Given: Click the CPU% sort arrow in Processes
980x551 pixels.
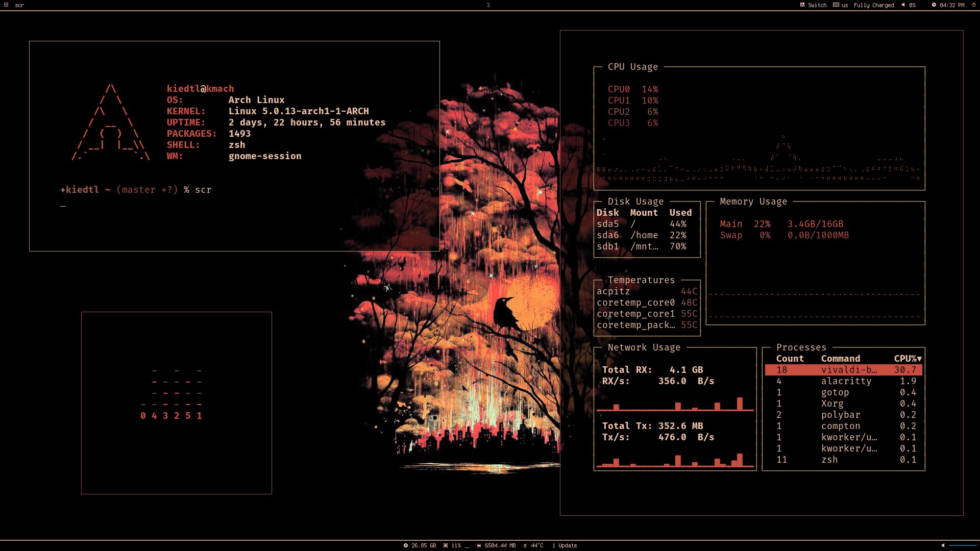Looking at the screenshot, I should coord(919,359).
